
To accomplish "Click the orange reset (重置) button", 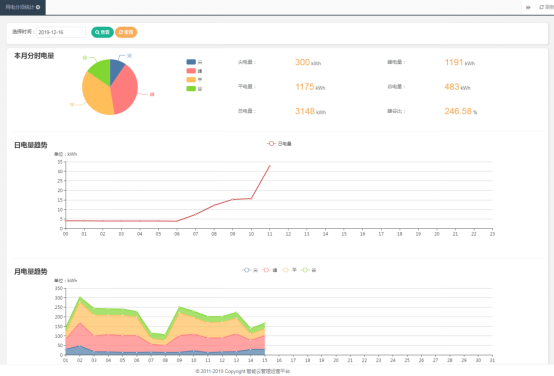I will (x=126, y=32).
